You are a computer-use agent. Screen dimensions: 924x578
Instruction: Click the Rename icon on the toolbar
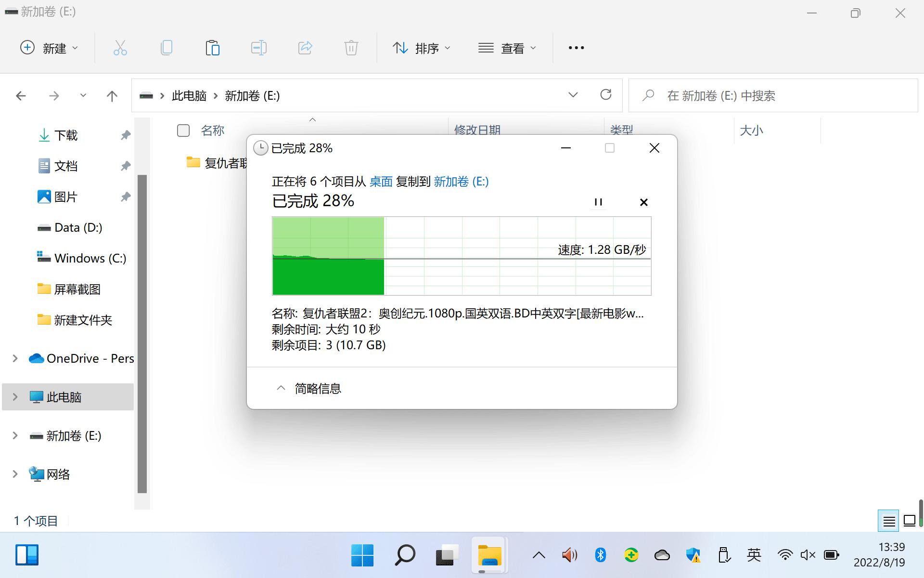tap(258, 48)
